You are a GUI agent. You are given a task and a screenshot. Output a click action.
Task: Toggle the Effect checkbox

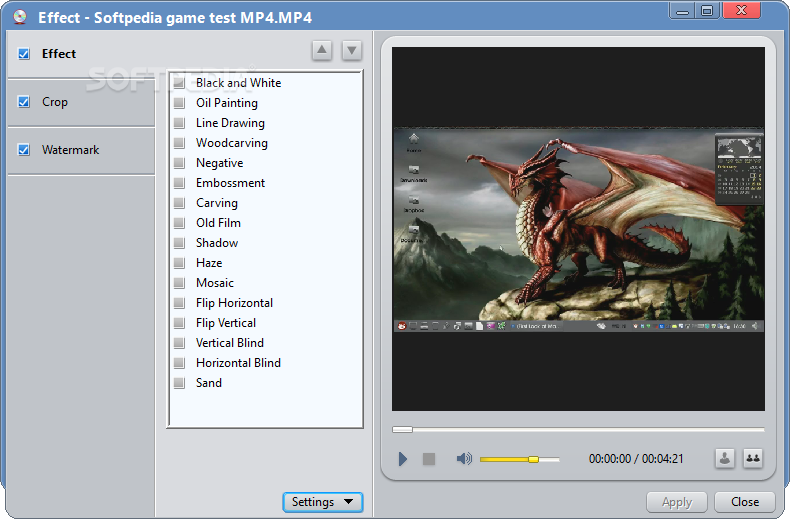(24, 53)
